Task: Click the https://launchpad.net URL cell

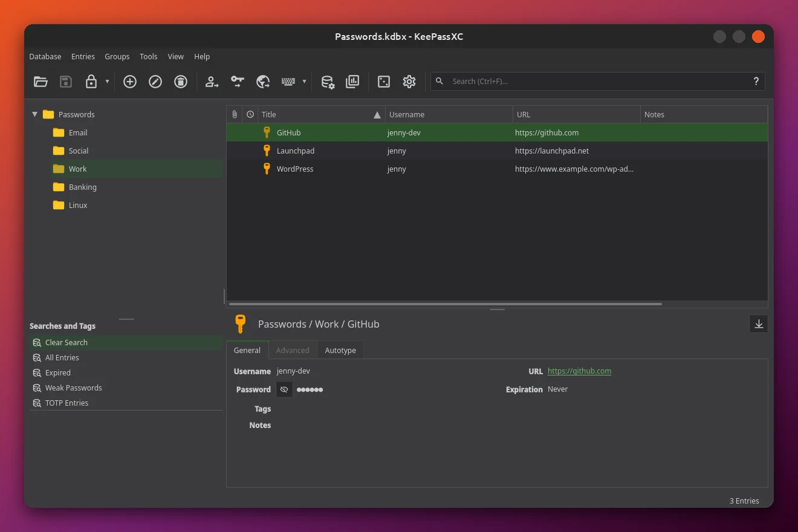Action: pos(552,151)
